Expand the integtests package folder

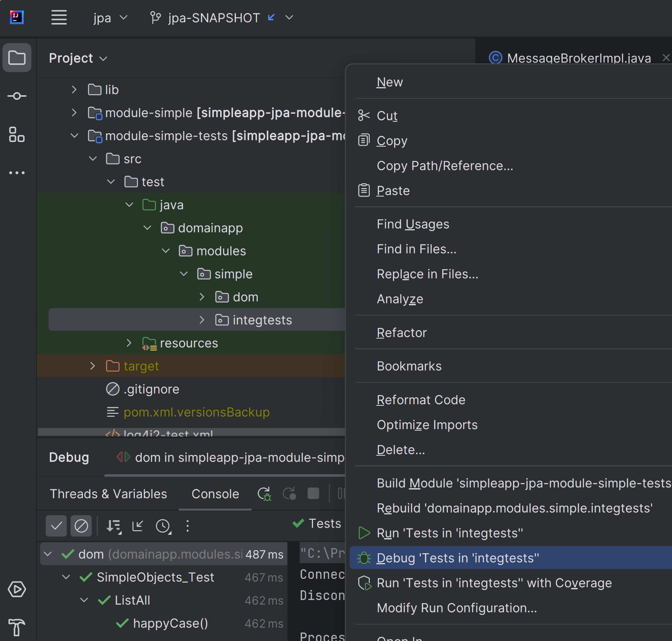point(202,320)
